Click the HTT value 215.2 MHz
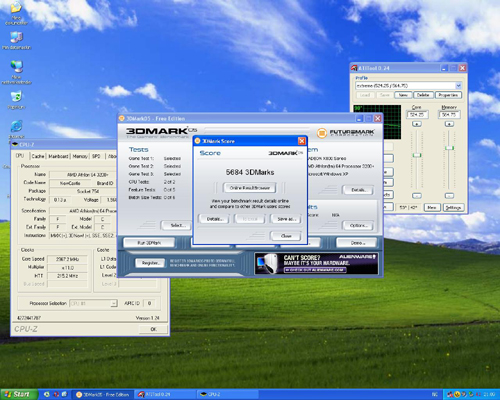Viewport: 500px width, 400px height. pyautogui.click(x=67, y=276)
